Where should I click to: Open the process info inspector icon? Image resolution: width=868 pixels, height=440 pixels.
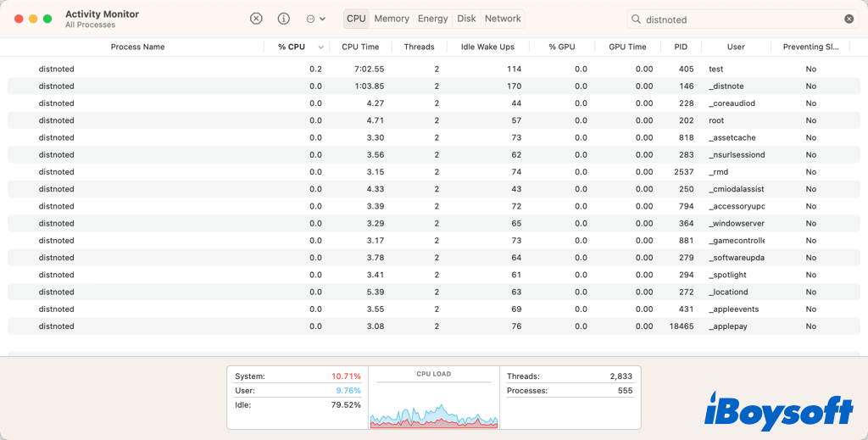point(284,19)
